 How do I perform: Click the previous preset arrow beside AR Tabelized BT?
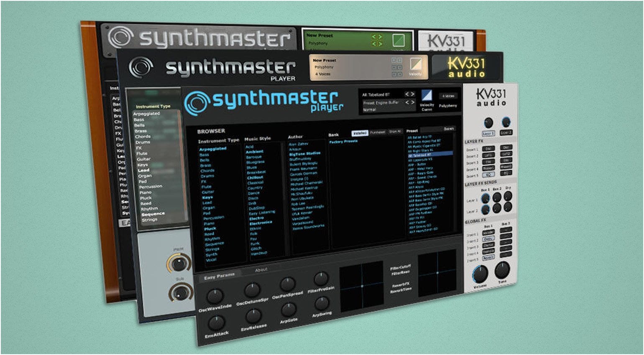pos(407,94)
